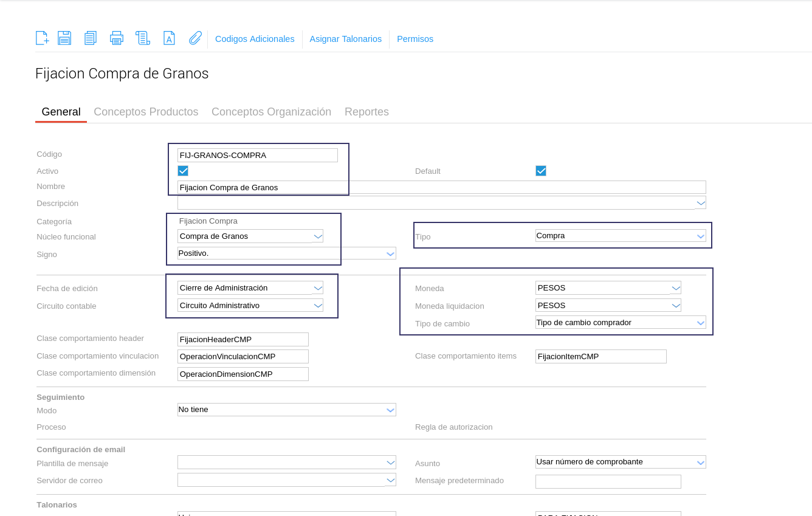Click the Código input field
812x516 pixels.
pyautogui.click(x=257, y=155)
